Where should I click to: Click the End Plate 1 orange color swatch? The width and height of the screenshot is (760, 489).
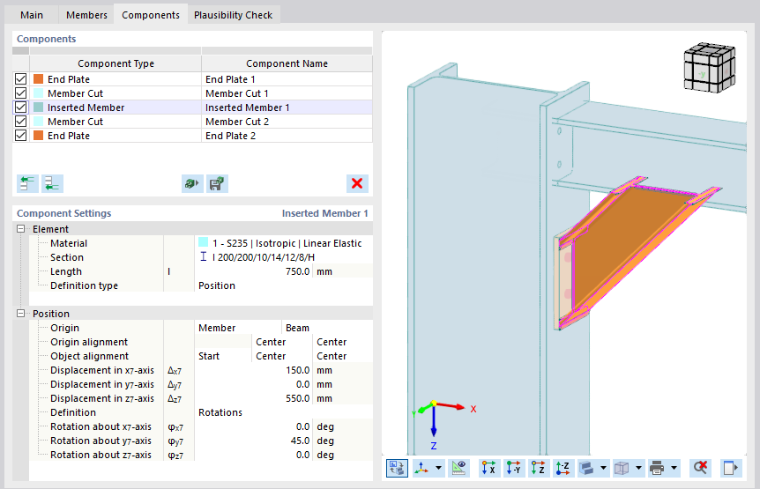tap(38, 79)
